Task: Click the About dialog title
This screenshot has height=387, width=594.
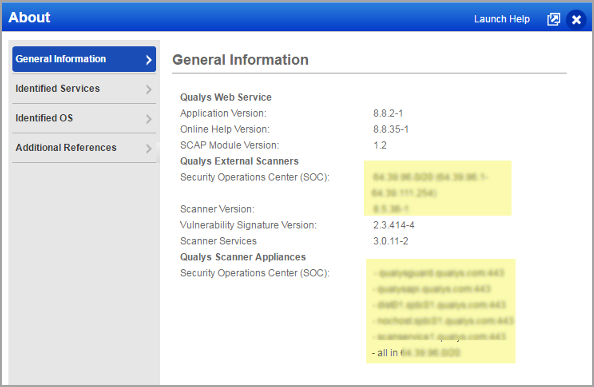Action: pos(29,17)
